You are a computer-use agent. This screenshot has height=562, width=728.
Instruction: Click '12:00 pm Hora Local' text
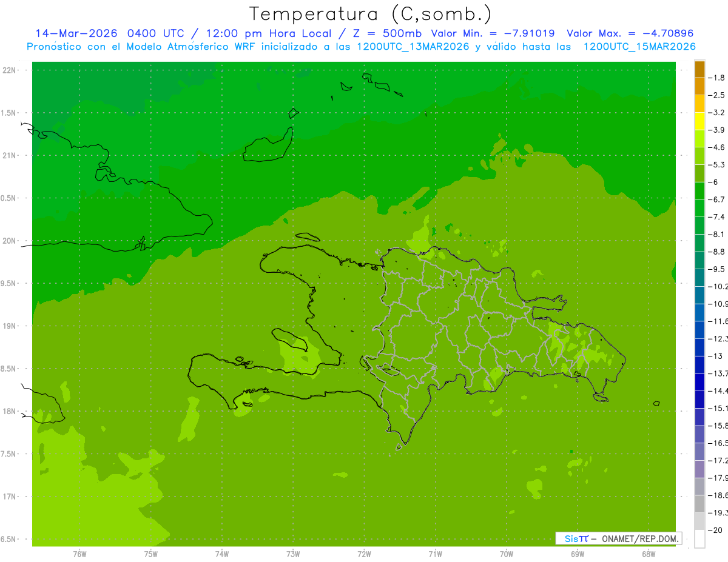coord(269,33)
